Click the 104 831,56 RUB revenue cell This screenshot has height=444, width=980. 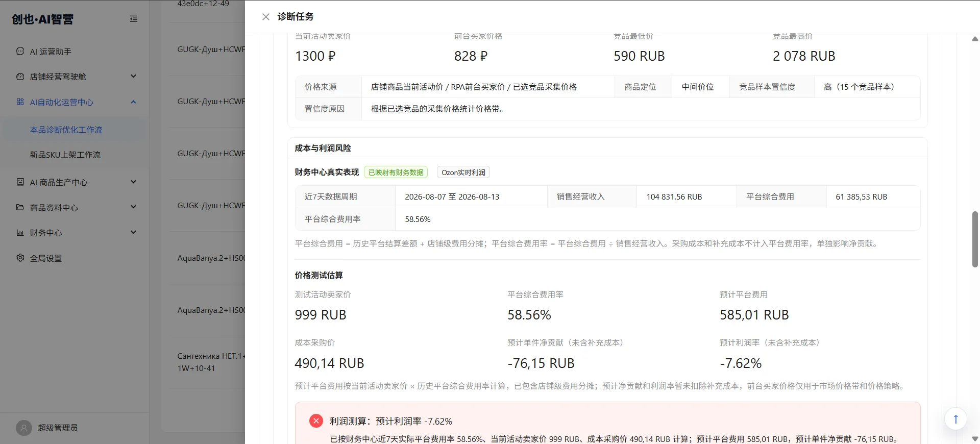687,197
